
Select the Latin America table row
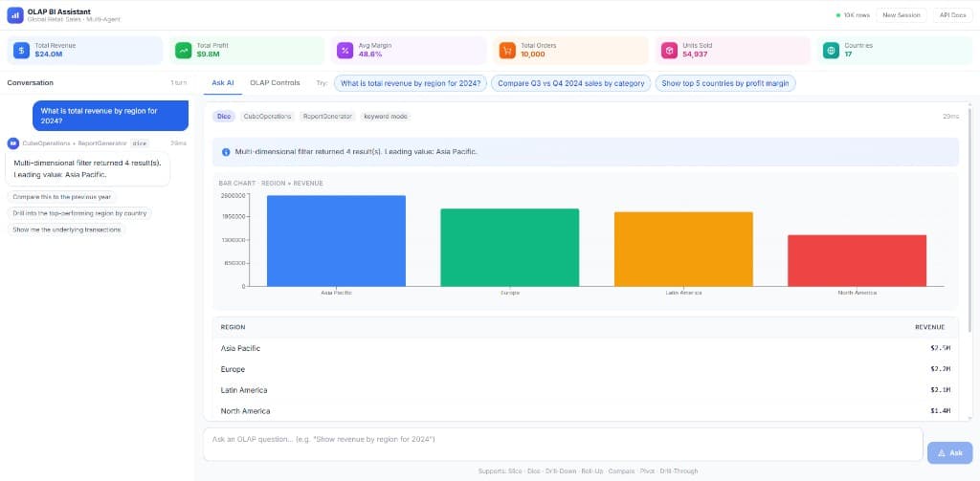point(586,390)
